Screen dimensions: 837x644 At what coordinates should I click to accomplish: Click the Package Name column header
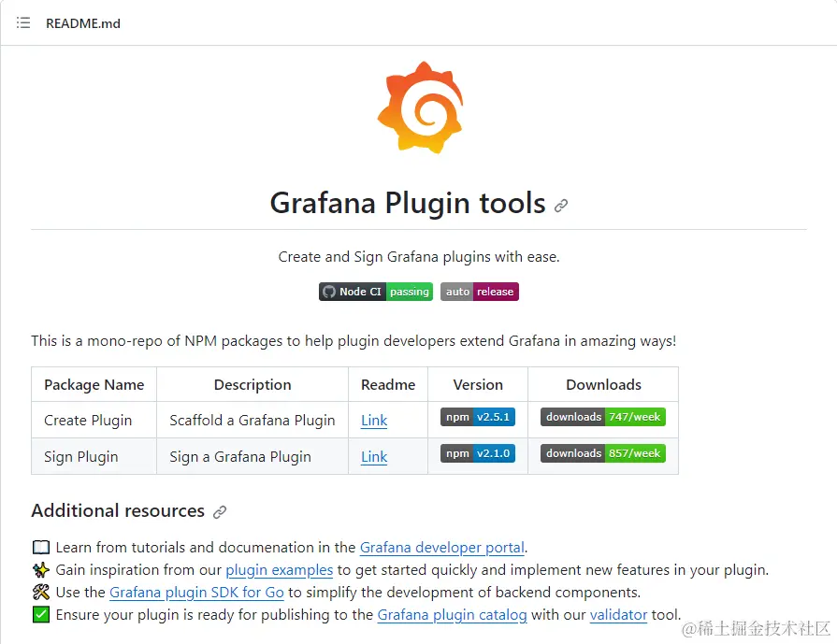point(94,385)
